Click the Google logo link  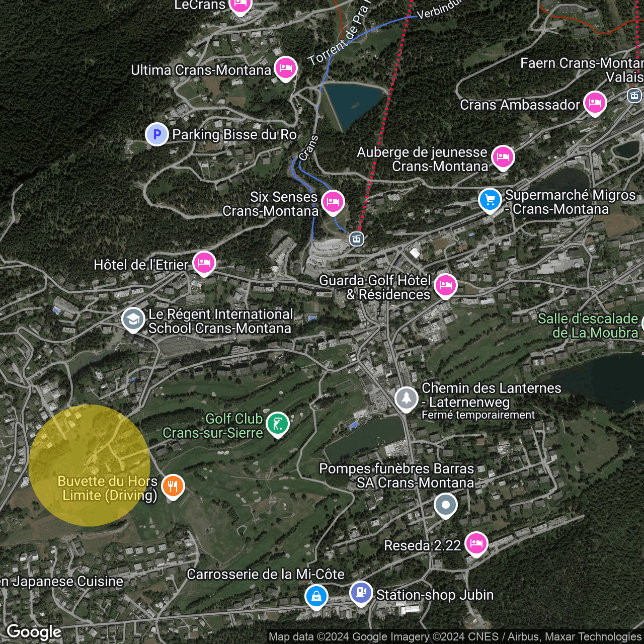[x=34, y=632]
